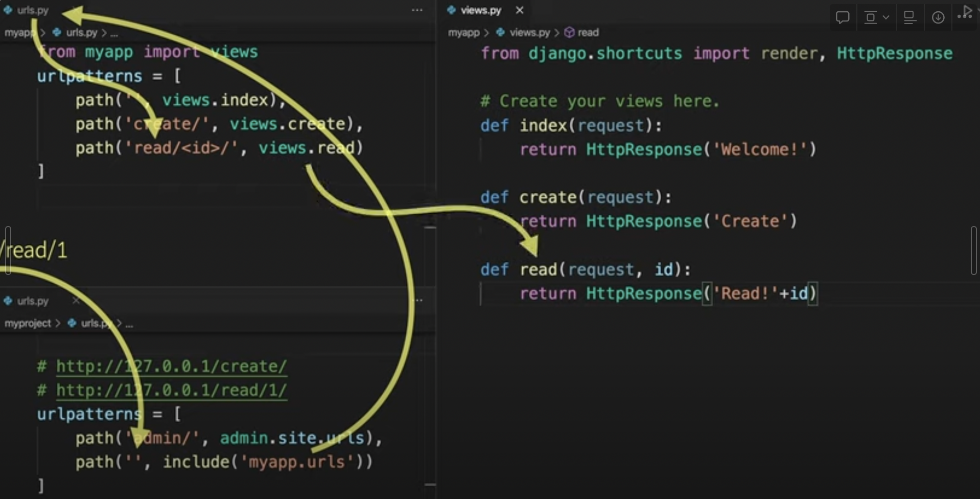The image size is (980, 499).
Task: Click 'views.index' in the myapp urlpatterns
Action: click(215, 100)
